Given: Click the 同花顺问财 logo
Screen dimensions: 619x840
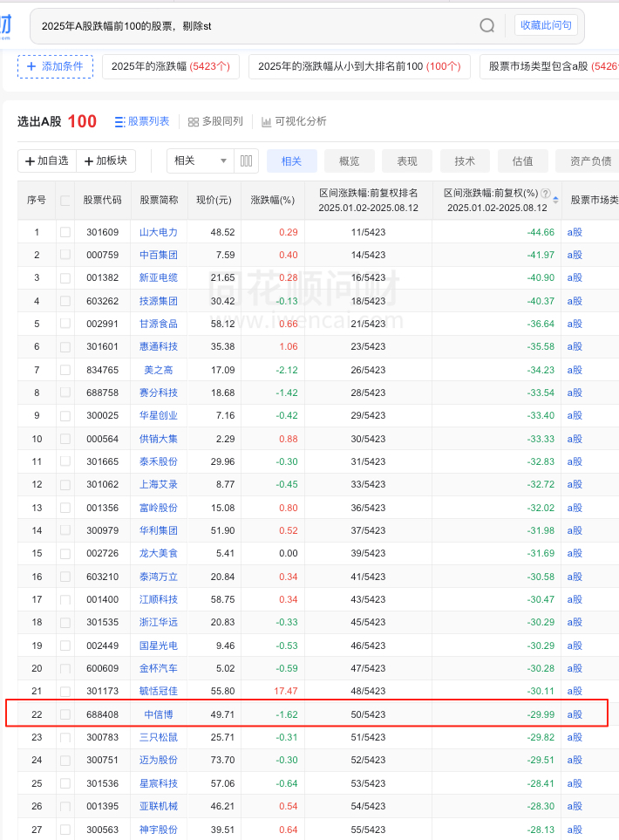Looking at the screenshot, I should (5, 25).
